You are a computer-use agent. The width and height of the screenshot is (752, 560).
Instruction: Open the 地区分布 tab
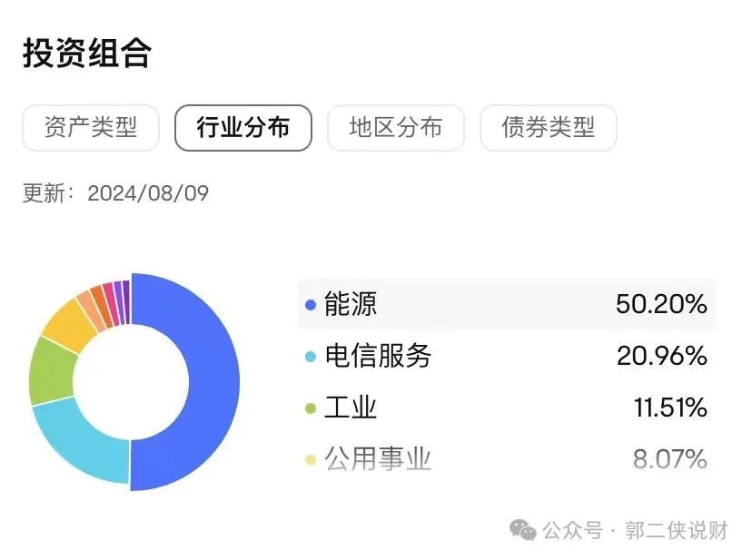tap(396, 128)
